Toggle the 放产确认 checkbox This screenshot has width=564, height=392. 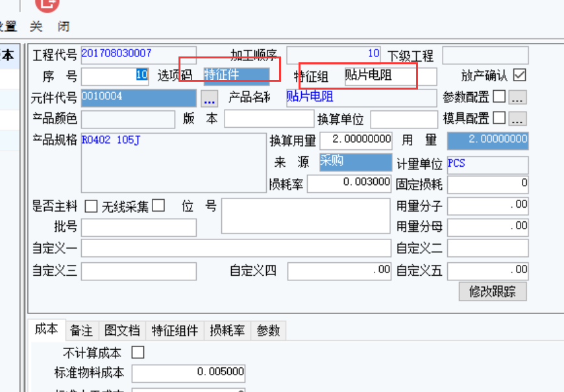coord(519,75)
